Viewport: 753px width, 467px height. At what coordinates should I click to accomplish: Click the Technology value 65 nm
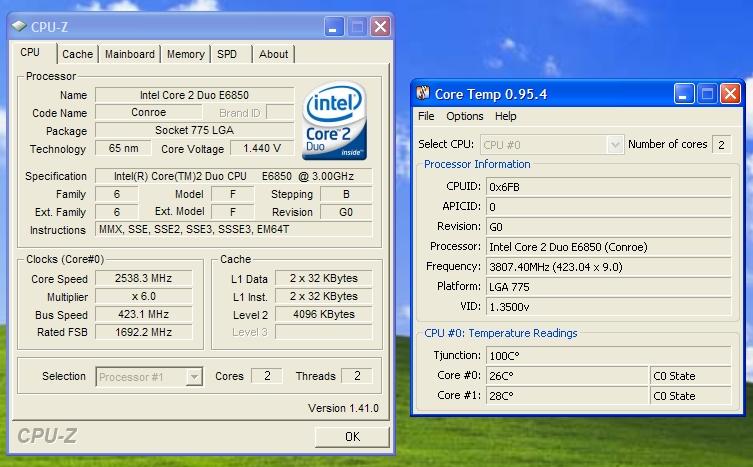click(x=123, y=148)
